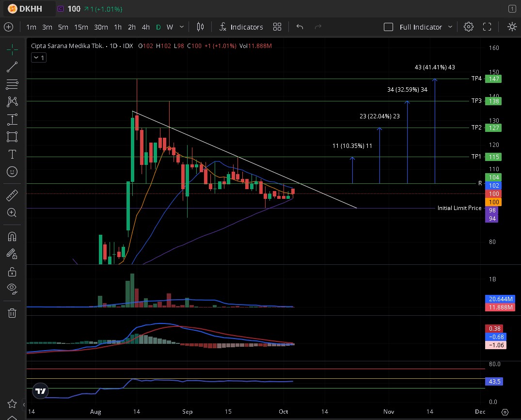Select the rectangle shape tool
The width and height of the screenshot is (521, 420).
click(x=12, y=137)
